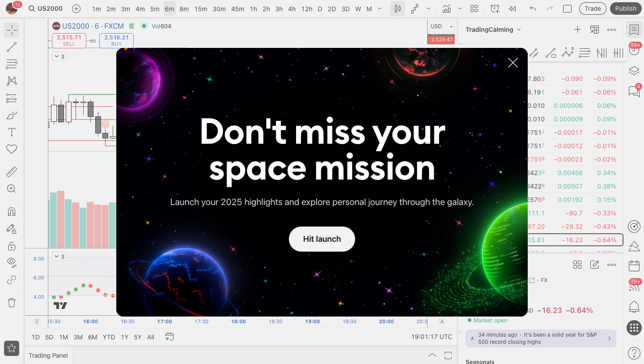
Task: Click the SELL 2,515.71 button
Action: 69,40
